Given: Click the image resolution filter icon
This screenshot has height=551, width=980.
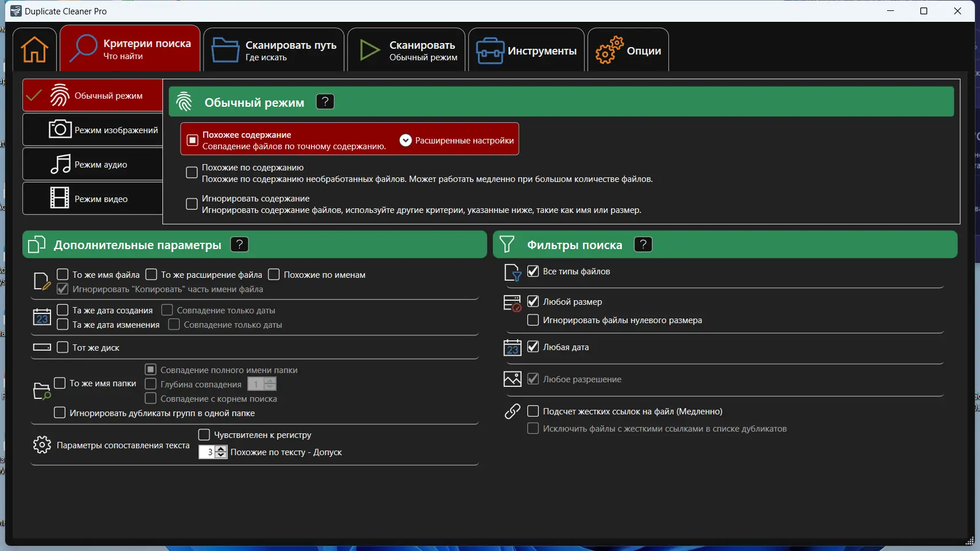Looking at the screenshot, I should [512, 379].
